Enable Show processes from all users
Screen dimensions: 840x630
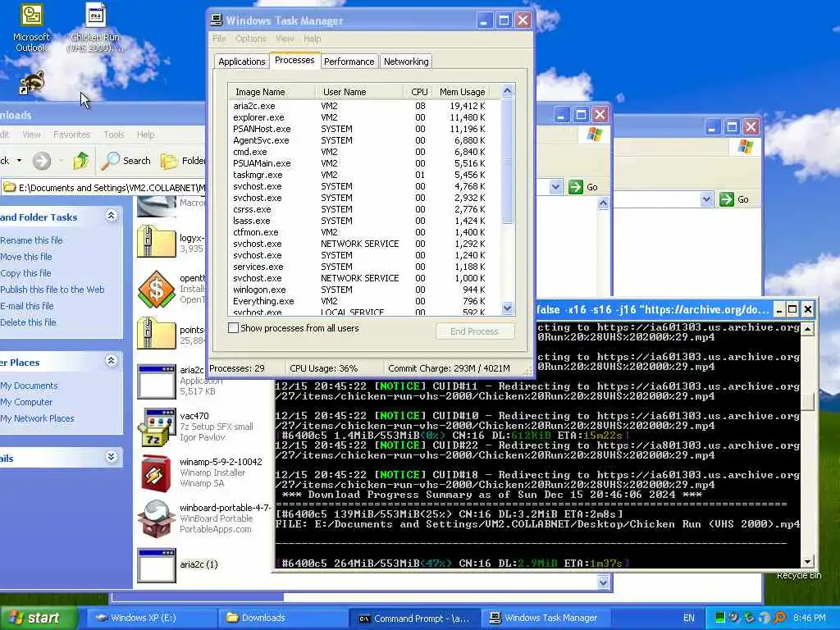(234, 328)
